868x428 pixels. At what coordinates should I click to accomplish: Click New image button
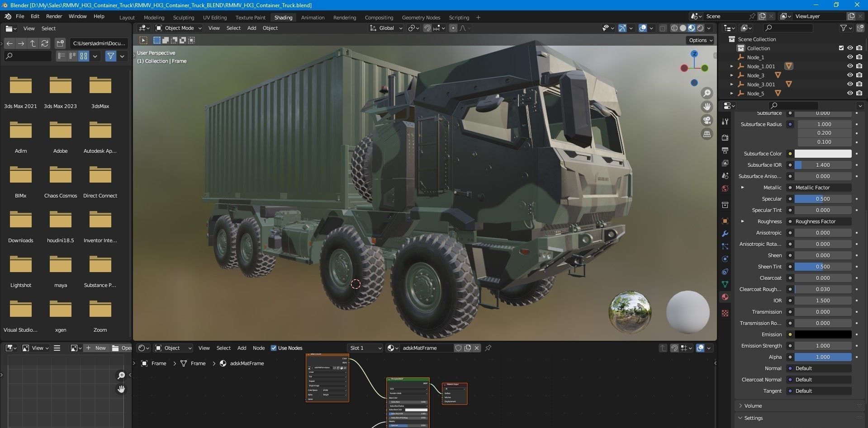pyautogui.click(x=96, y=348)
